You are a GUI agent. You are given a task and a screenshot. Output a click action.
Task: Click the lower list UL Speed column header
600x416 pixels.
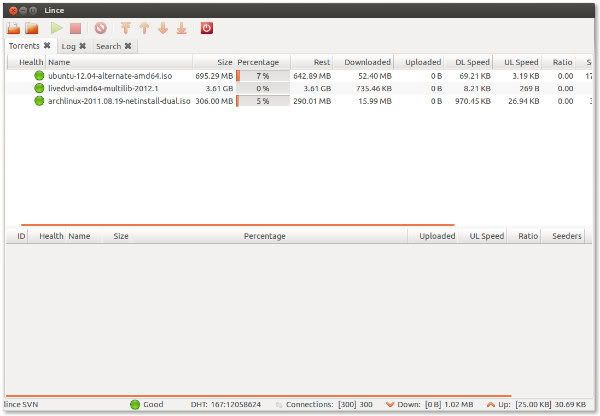(483, 236)
